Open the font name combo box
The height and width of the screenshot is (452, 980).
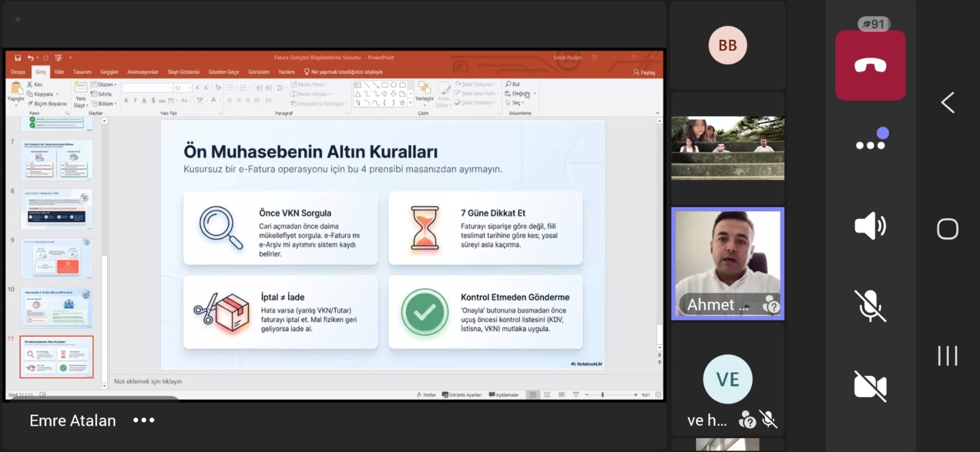(x=148, y=88)
